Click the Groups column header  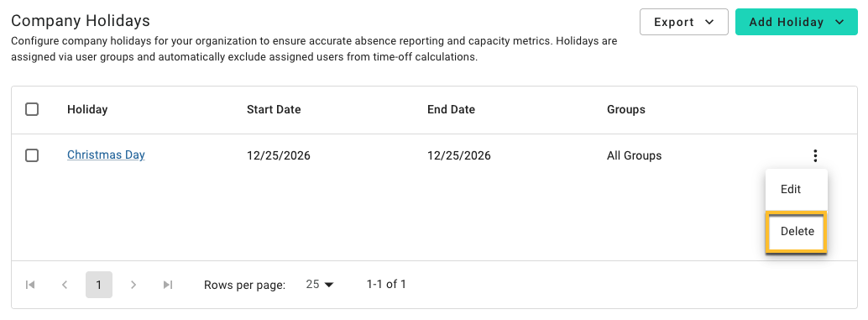tap(626, 110)
